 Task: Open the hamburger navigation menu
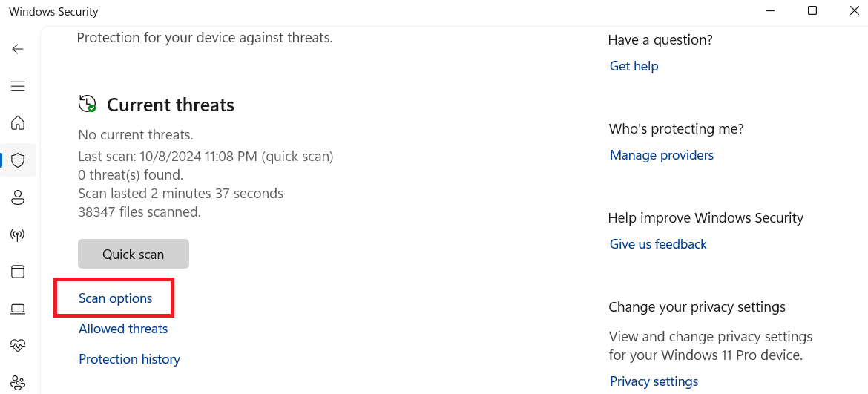18,86
